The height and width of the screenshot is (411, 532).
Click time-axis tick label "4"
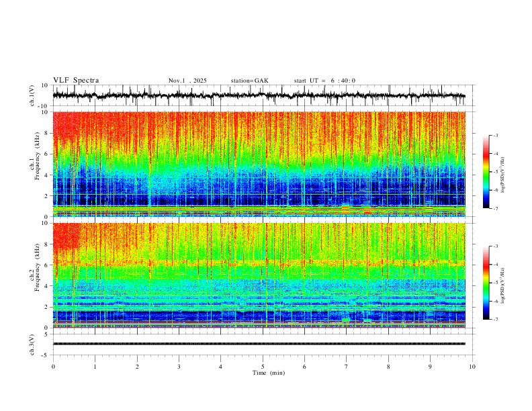pyautogui.click(x=220, y=367)
